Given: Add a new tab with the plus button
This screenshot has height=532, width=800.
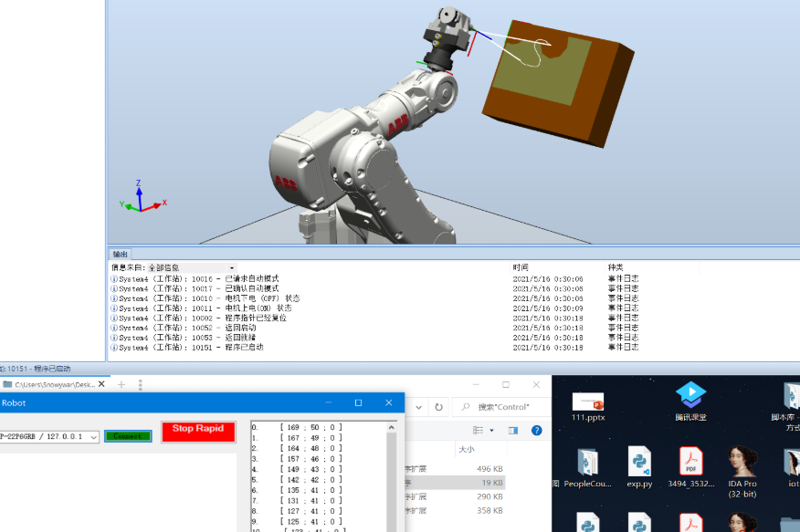Looking at the screenshot, I should [x=121, y=385].
